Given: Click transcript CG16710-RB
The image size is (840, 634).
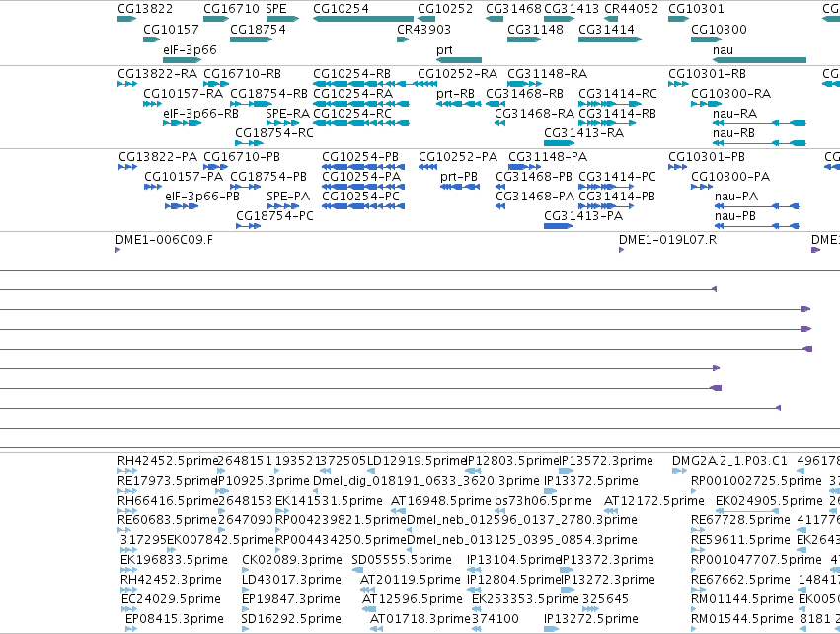Looking at the screenshot, I should (x=242, y=73).
